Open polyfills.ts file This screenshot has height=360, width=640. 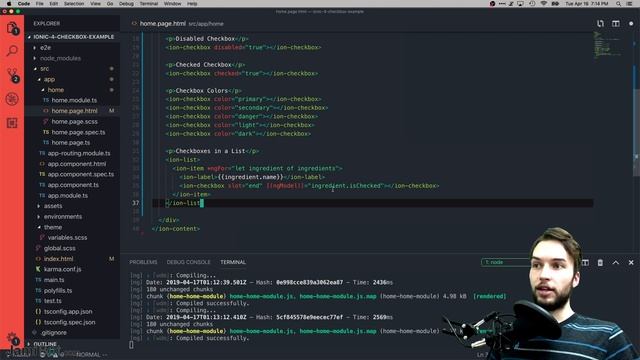[58, 291]
